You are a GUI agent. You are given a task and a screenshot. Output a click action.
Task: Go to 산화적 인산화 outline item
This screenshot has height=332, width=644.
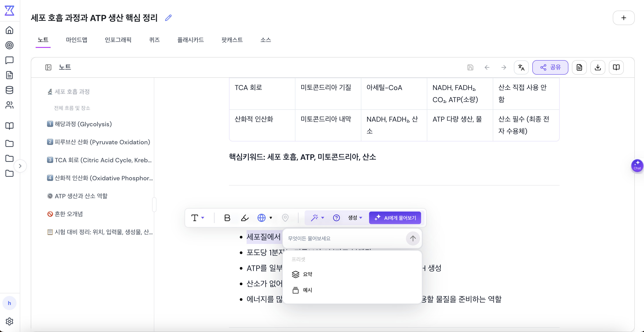tap(100, 178)
